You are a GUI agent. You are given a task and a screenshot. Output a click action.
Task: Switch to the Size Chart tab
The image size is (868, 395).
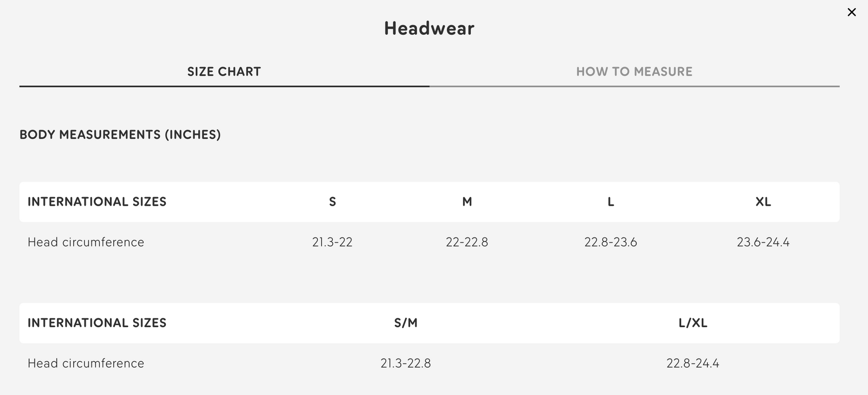224,72
